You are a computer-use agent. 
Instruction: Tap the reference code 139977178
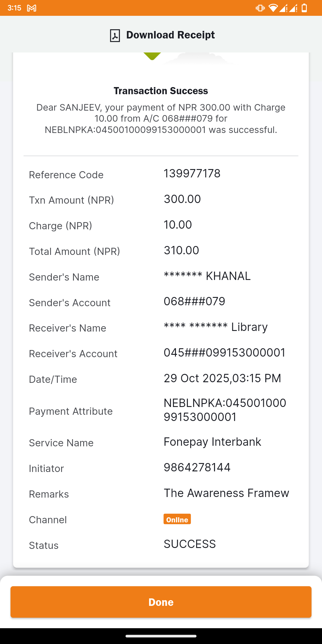(192, 174)
